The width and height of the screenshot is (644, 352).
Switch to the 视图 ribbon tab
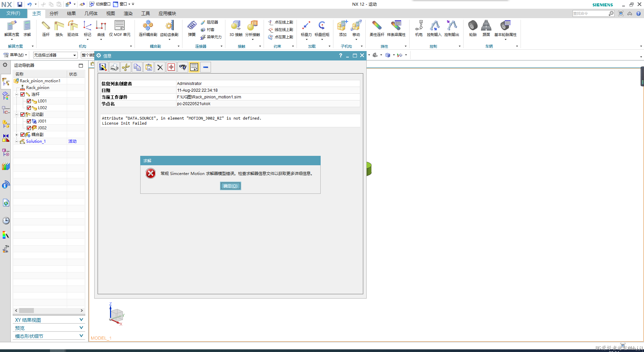tap(111, 13)
